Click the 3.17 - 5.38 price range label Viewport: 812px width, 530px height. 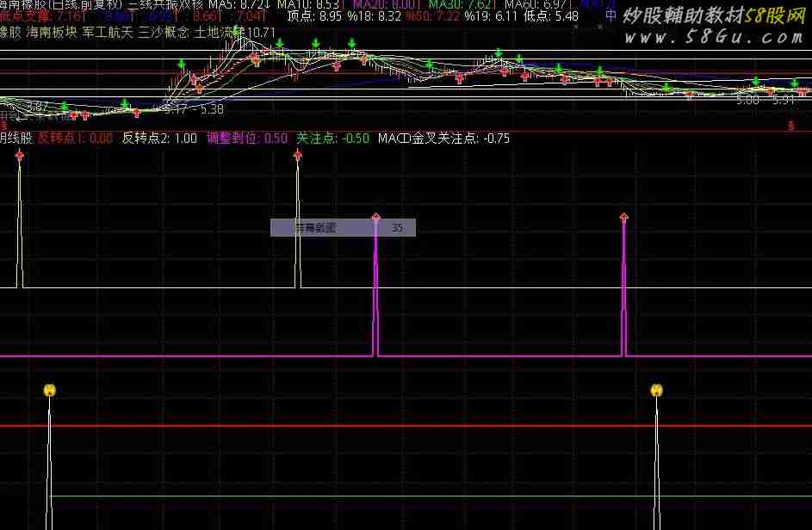point(195,109)
